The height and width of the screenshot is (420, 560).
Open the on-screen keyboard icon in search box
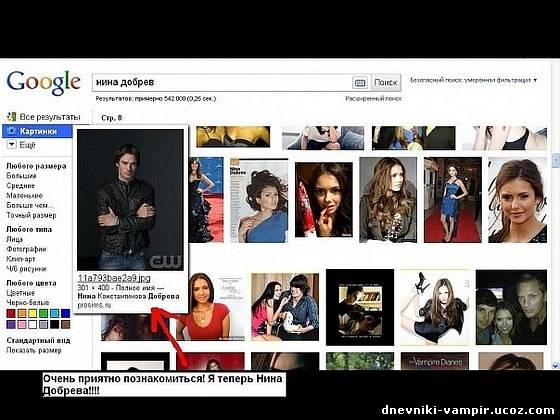click(x=360, y=83)
